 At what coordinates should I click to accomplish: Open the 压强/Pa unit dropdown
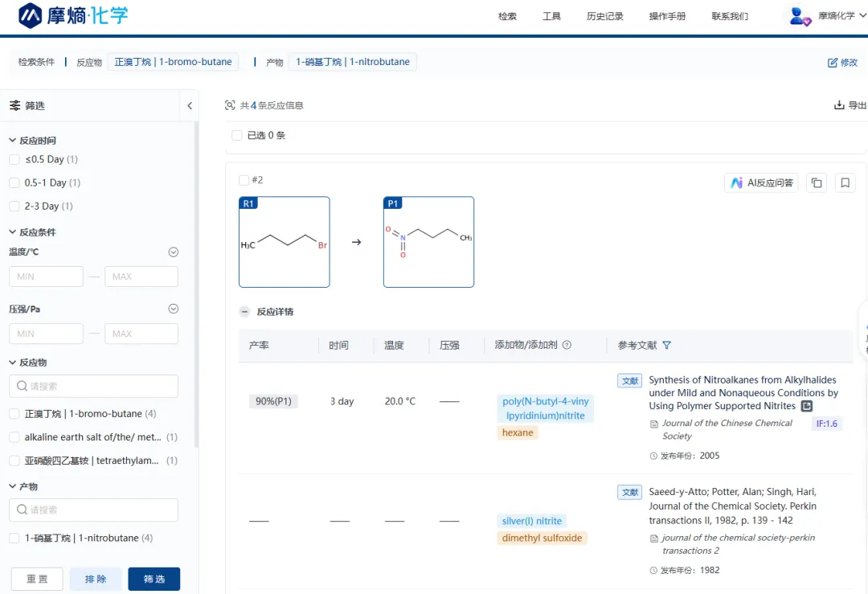tap(173, 309)
